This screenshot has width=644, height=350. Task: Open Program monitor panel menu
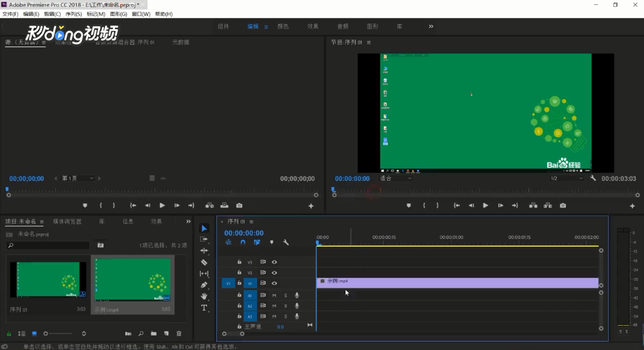point(369,42)
